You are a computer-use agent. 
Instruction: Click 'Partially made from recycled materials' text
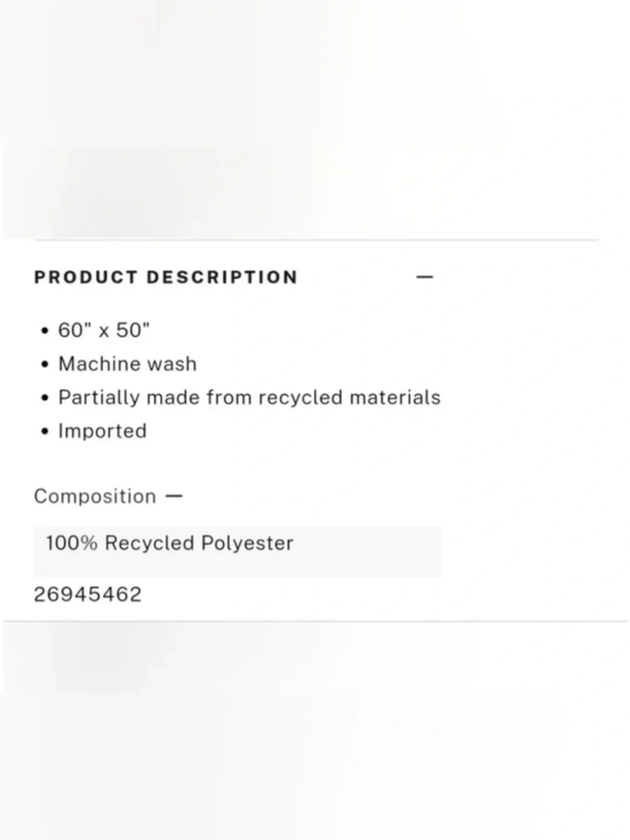click(249, 398)
